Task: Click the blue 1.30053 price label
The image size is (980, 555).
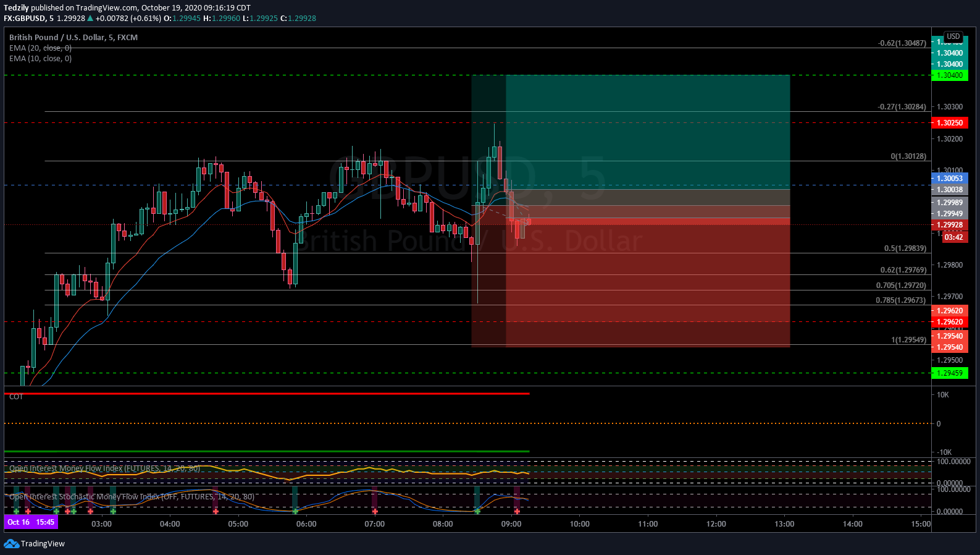Action: tap(950, 179)
